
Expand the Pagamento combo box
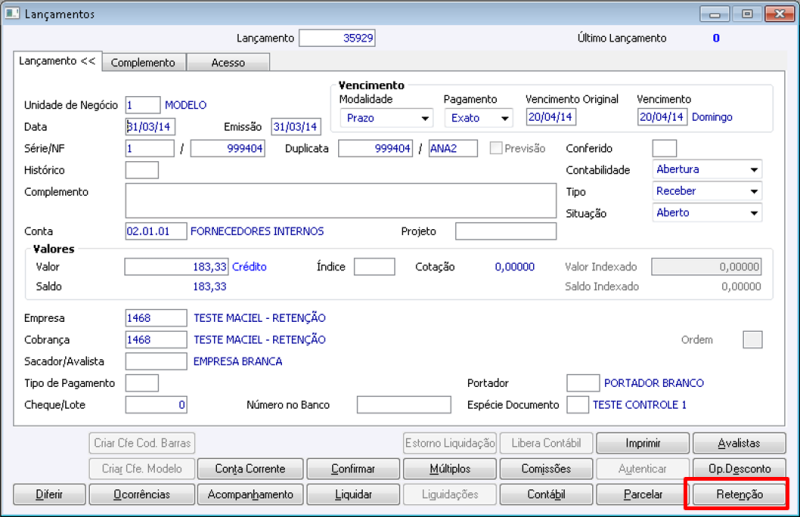click(x=478, y=117)
